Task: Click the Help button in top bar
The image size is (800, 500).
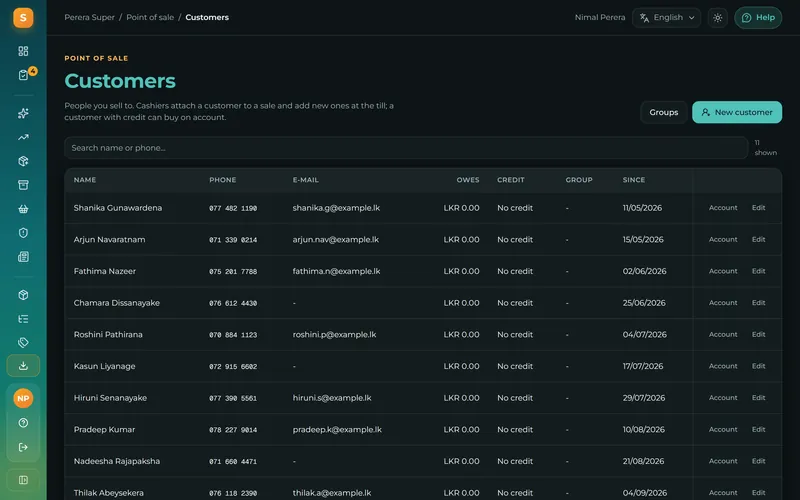Action: click(758, 18)
